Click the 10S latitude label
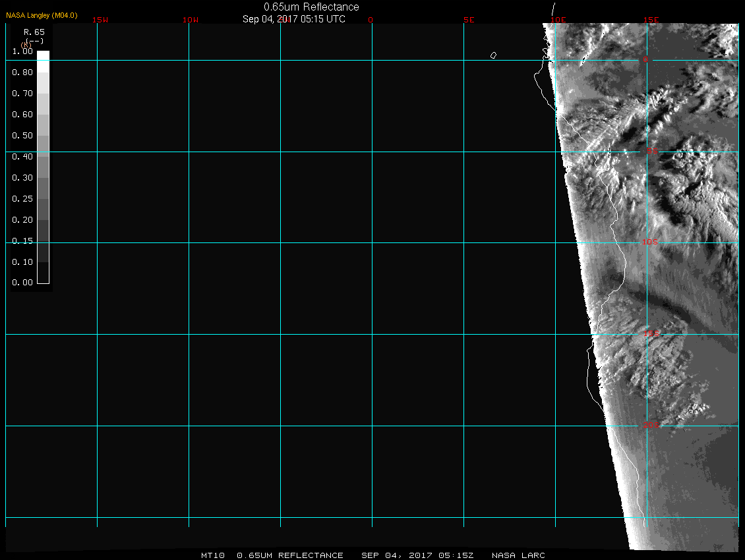Image resolution: width=745 pixels, height=560 pixels. point(650,242)
